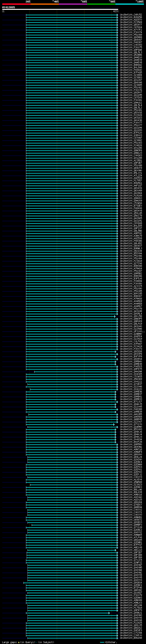Image resolution: width=146 pixels, height=644 pixels.
Task: Select the UniRef100_B8R6A2 label
Action: (x=131, y=65)
